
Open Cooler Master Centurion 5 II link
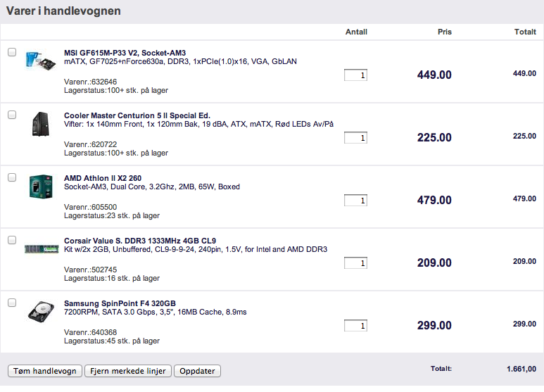tap(137, 115)
